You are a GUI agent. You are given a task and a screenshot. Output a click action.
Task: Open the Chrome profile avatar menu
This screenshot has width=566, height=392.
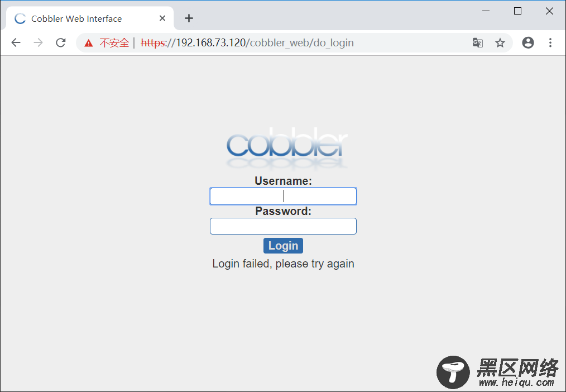point(527,42)
